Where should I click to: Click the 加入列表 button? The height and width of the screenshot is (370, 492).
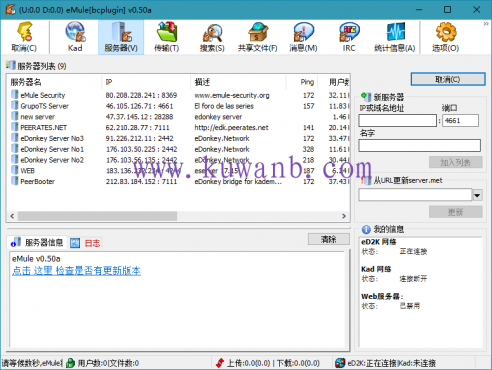455,162
